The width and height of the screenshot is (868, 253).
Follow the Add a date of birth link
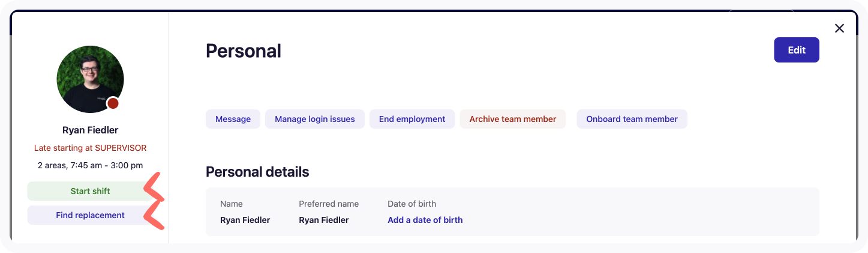point(425,220)
